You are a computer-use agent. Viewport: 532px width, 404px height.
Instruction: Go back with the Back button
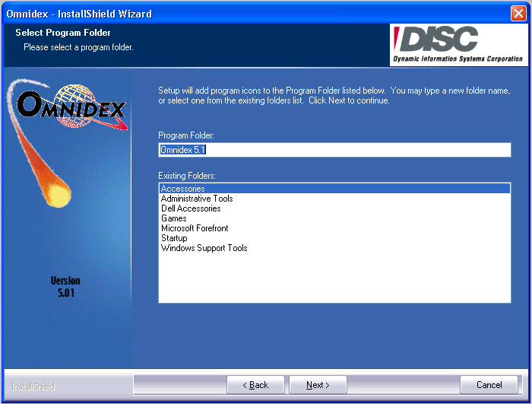(x=255, y=385)
